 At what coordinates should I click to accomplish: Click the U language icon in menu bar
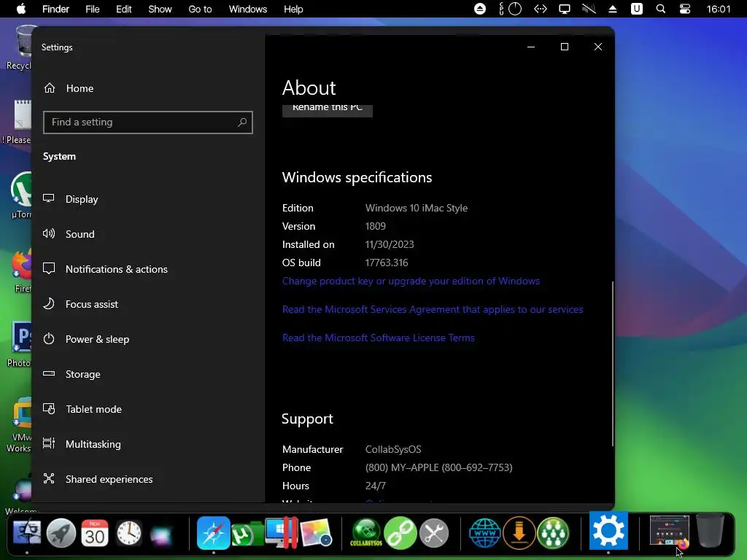(x=637, y=9)
